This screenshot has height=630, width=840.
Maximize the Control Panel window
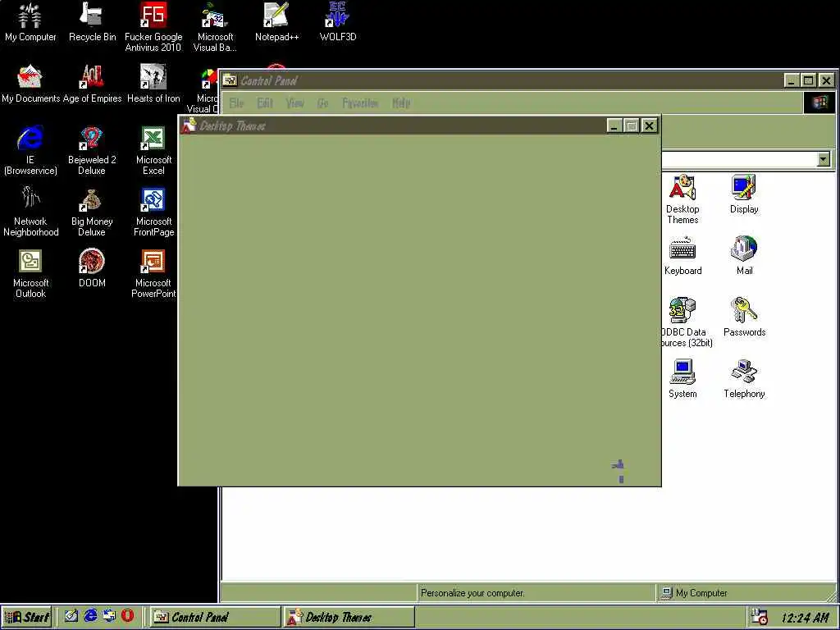[x=808, y=80]
